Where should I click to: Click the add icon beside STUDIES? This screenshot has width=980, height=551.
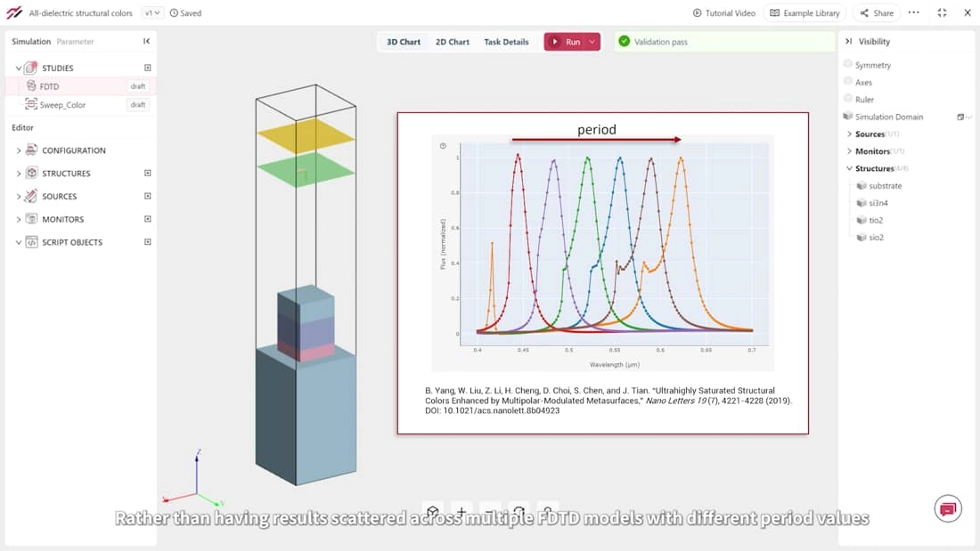tap(148, 68)
